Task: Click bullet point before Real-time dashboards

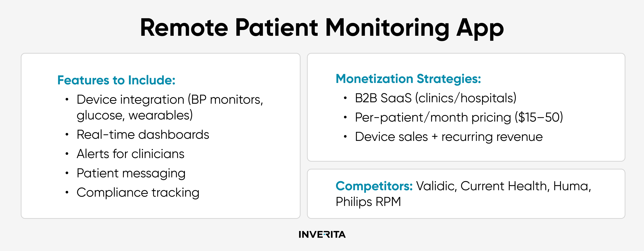Action: tap(67, 135)
